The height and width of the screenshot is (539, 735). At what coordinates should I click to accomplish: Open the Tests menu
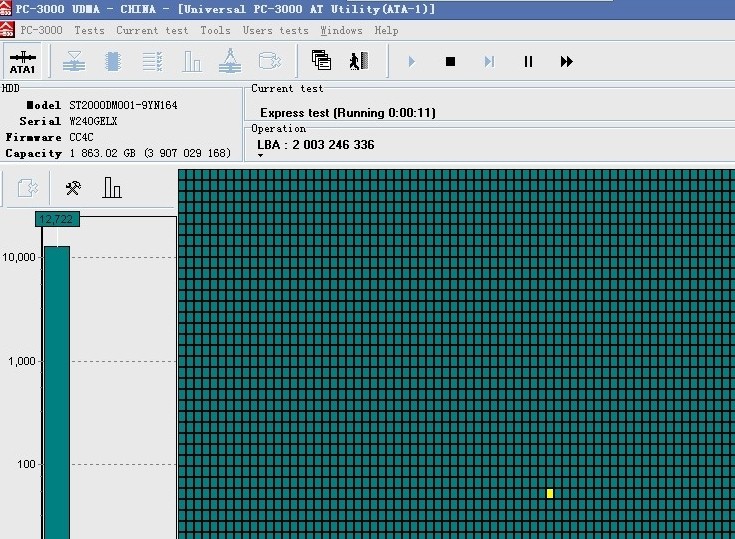coord(89,30)
